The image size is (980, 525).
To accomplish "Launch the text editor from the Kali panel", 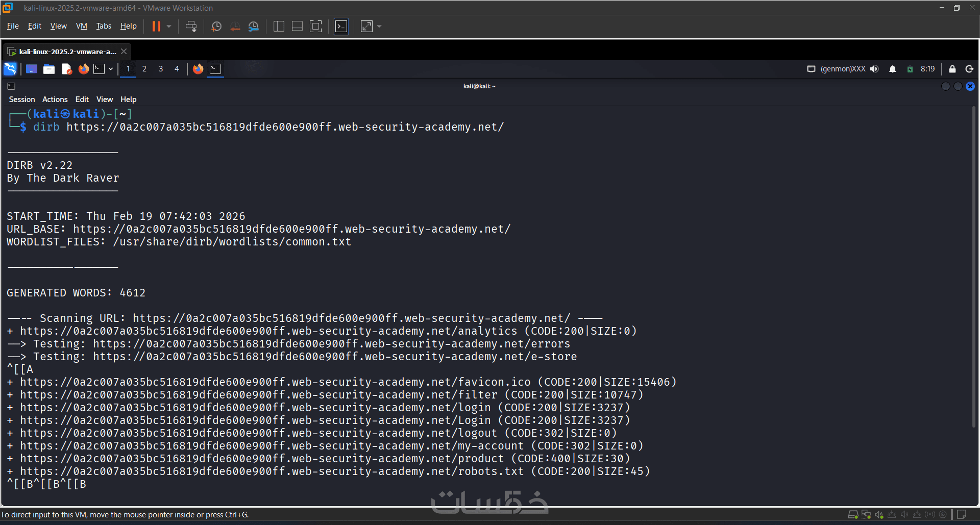I will [66, 69].
